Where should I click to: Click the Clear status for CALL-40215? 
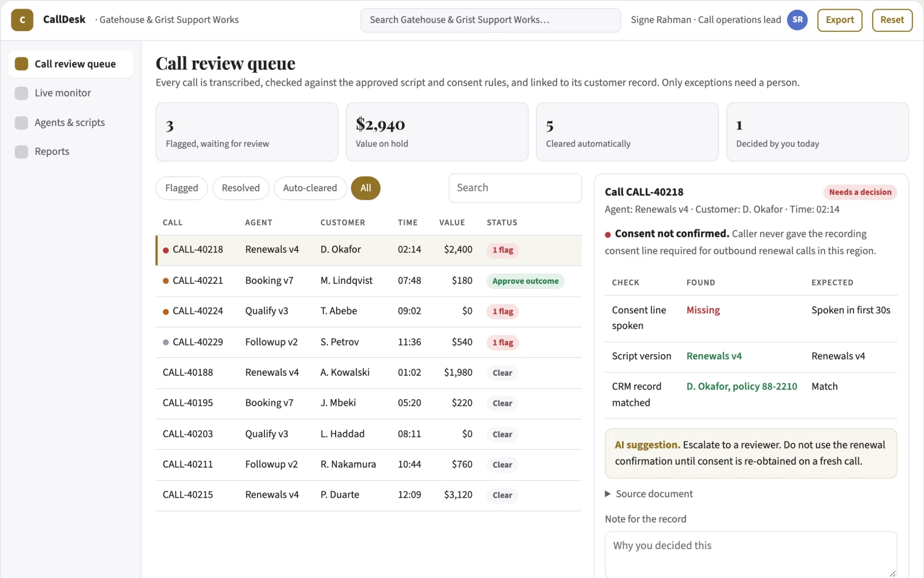[x=502, y=495]
